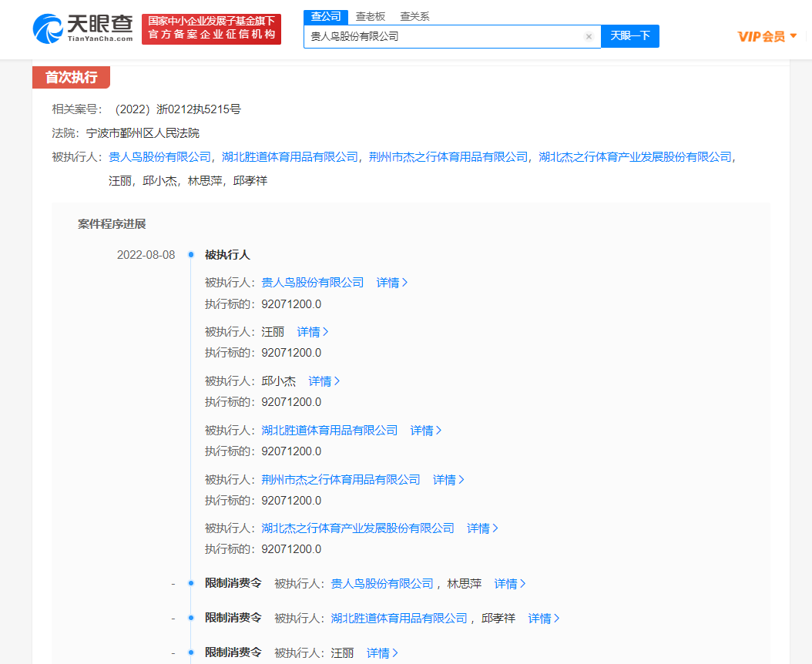Open 荆州市杰之行体育用品有限公司 in top 被执行人 list

448,157
